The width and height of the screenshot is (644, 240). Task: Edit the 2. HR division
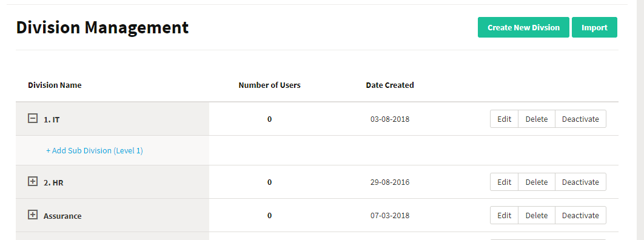[x=504, y=182]
